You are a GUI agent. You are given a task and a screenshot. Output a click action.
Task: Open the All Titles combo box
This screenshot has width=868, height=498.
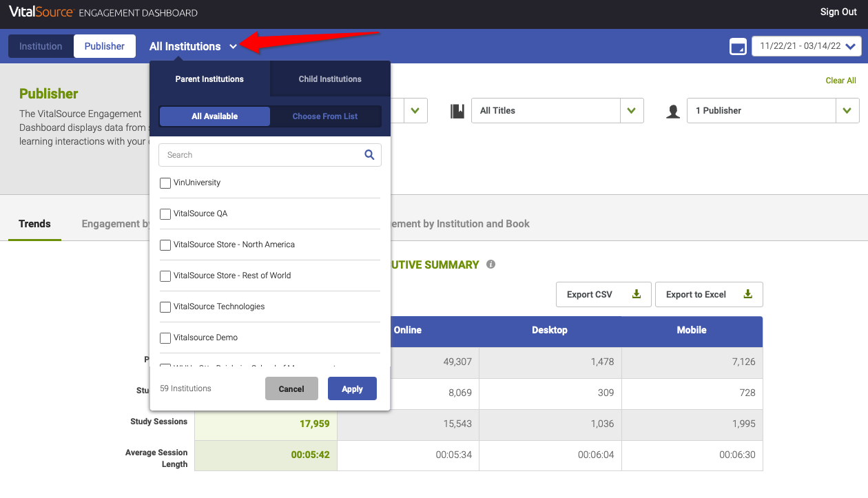tap(557, 111)
